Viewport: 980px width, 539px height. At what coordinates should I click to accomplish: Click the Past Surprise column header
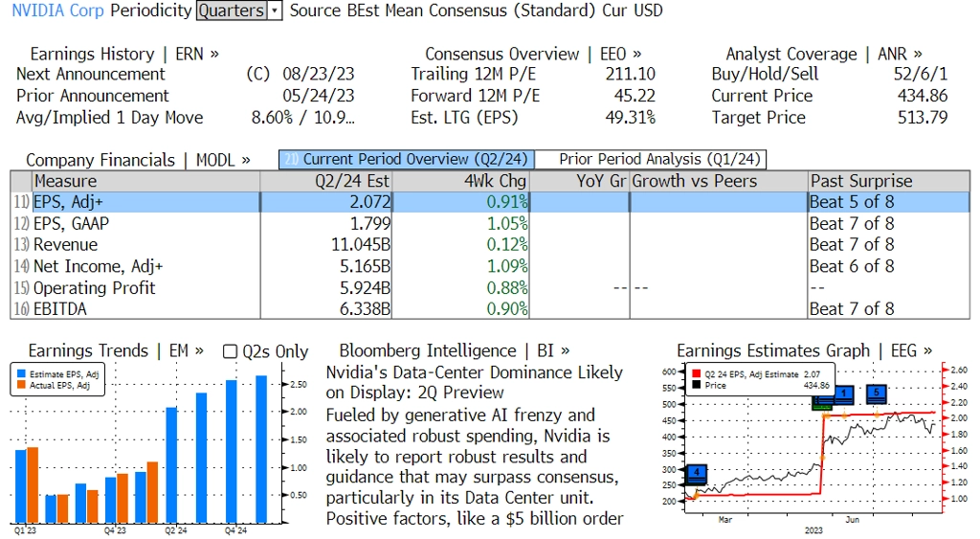(889, 181)
